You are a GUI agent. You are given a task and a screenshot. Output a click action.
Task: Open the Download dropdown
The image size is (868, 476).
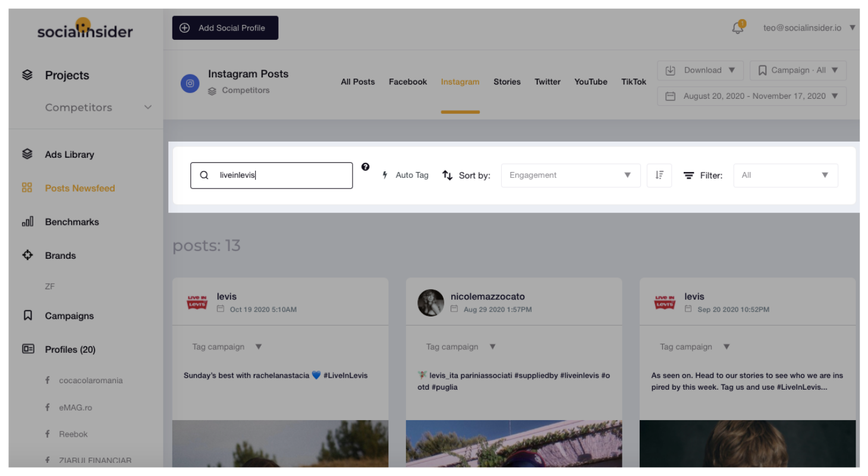point(700,70)
